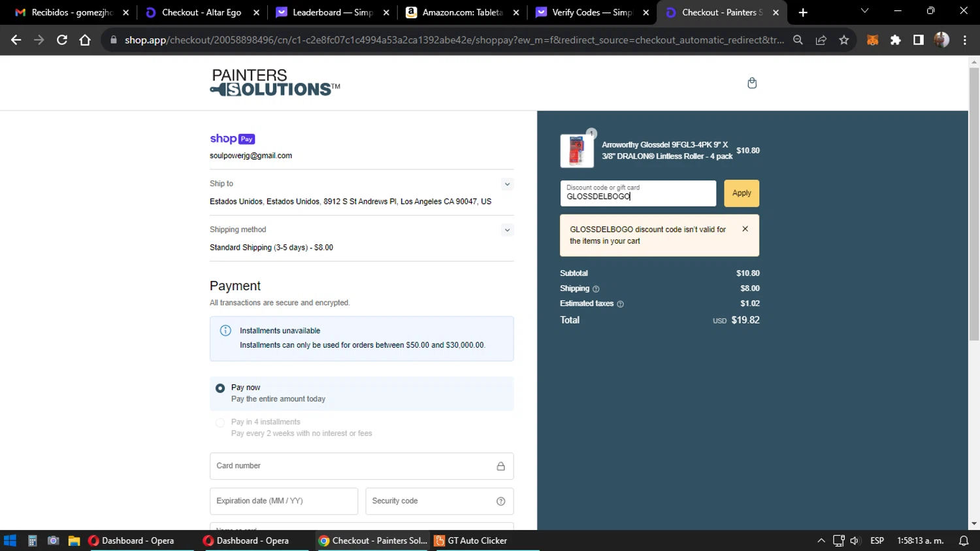Click the Painters Solutions logo
The image size is (980, 551).
pos(275,83)
